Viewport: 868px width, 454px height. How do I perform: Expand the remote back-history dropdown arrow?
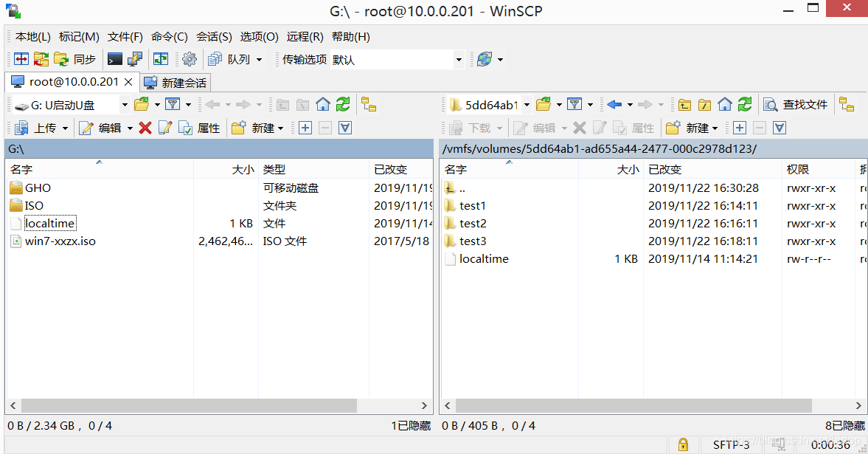coord(630,104)
